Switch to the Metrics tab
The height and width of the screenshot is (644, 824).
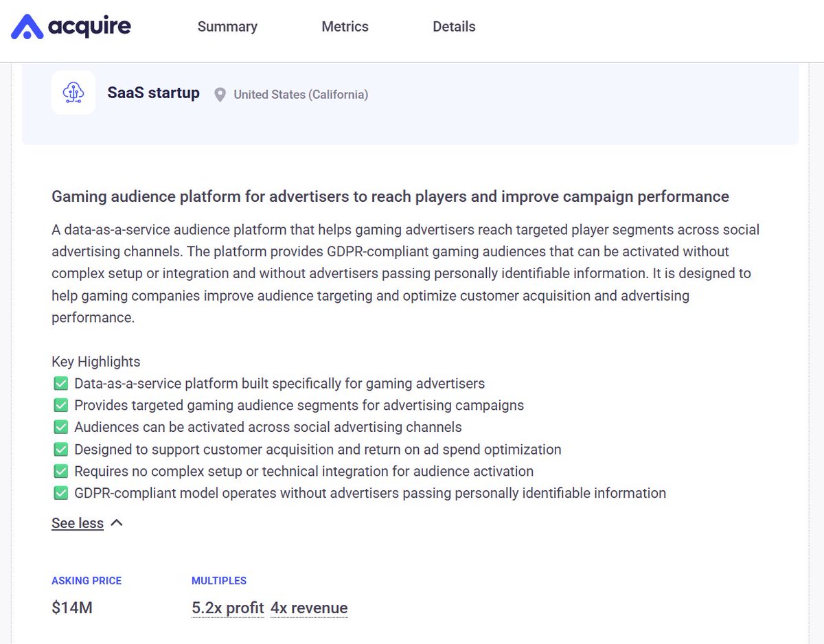(345, 27)
